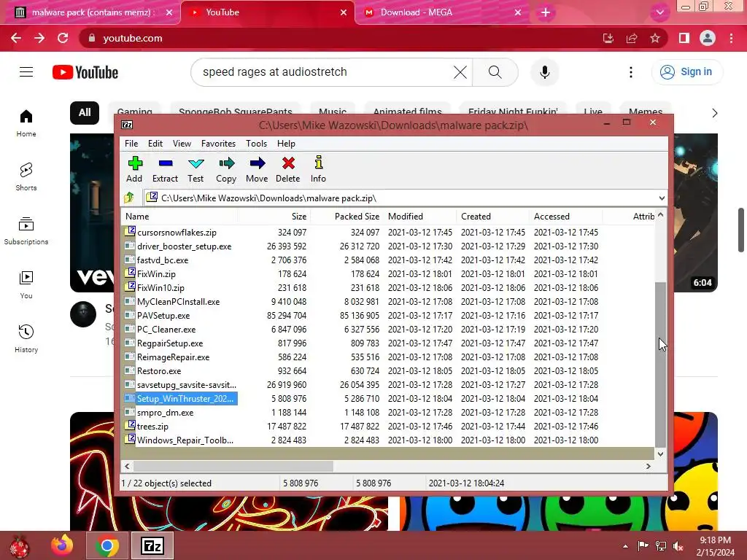Click the 7-Zip horizontal scrollbar thumb
The width and height of the screenshot is (747, 560).
tap(233, 466)
